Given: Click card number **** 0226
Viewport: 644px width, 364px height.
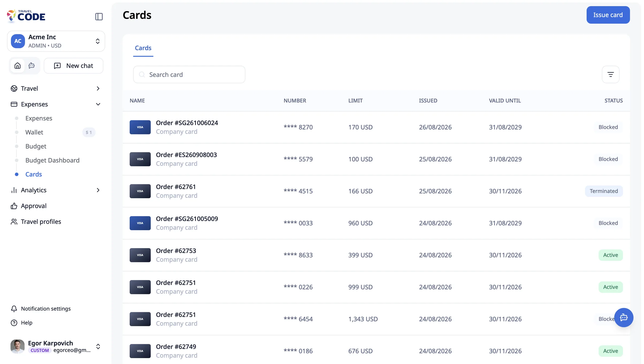Looking at the screenshot, I should pyautogui.click(x=298, y=287).
